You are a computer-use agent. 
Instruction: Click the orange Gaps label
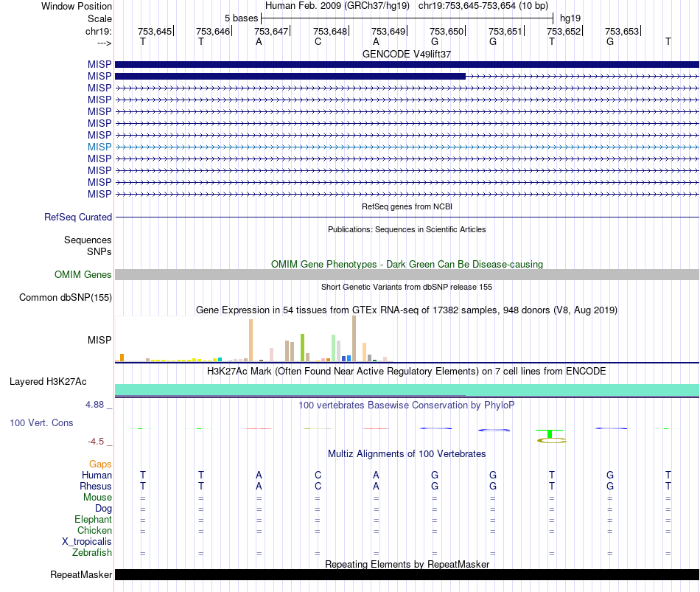[100, 464]
